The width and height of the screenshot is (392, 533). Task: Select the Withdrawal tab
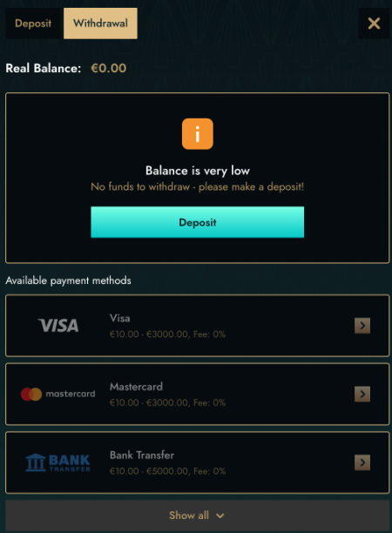[100, 24]
